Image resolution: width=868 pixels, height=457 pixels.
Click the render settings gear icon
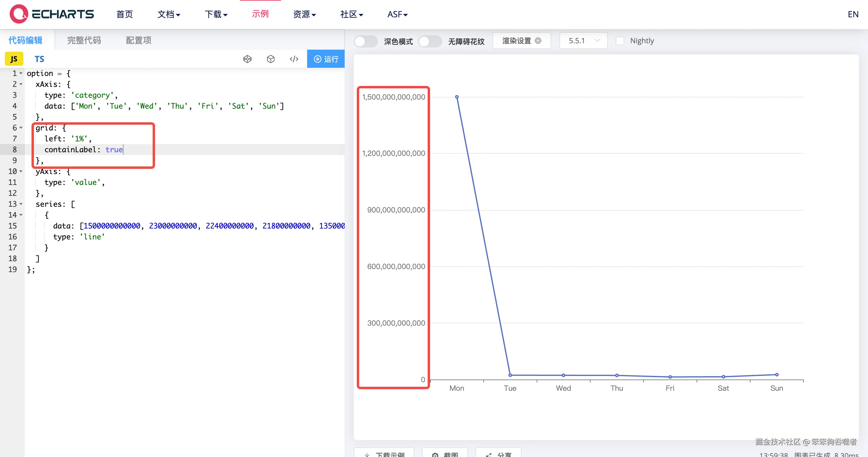click(x=538, y=41)
